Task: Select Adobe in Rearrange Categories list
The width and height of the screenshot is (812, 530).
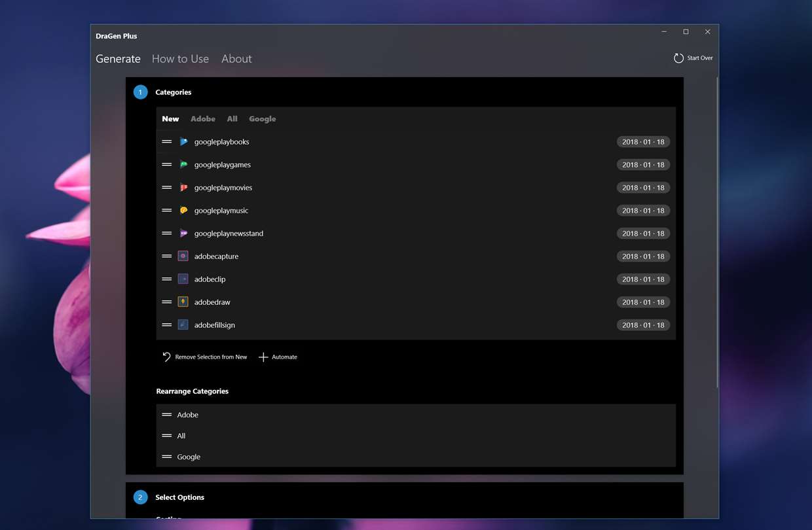Action: click(416, 415)
